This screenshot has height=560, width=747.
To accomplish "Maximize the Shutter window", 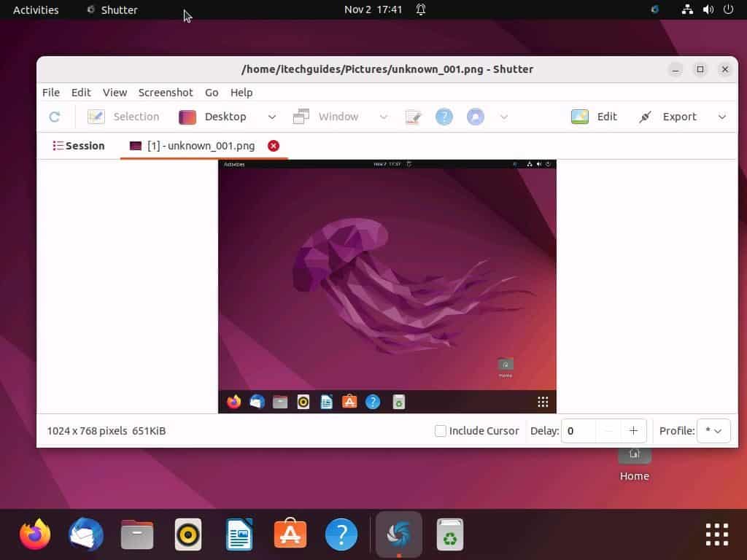I will pyautogui.click(x=700, y=69).
